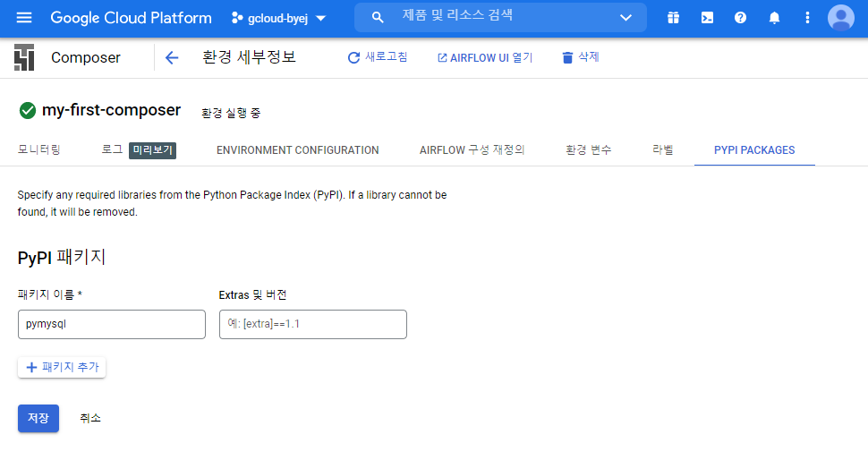
Task: Open the gcloud-byej project selector
Action: 278,18
